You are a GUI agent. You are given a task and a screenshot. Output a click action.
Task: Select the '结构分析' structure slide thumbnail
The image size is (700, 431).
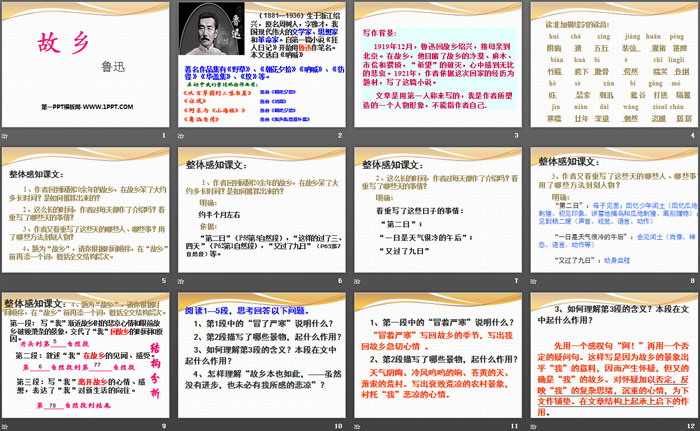point(85,356)
